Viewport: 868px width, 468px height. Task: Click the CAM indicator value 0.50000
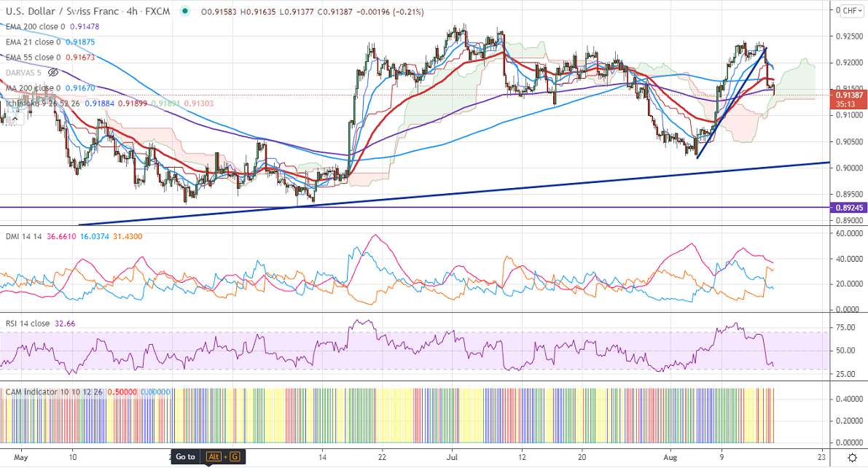pyautogui.click(x=122, y=392)
